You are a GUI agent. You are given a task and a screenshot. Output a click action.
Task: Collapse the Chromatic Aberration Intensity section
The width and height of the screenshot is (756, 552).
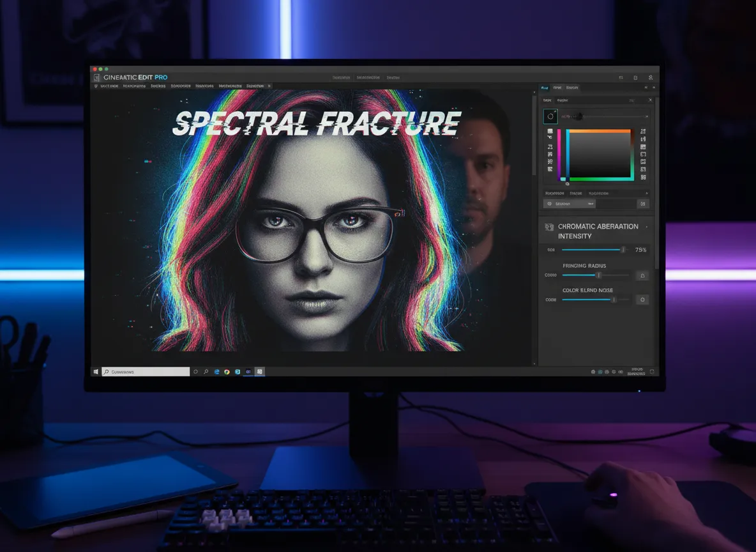point(646,227)
